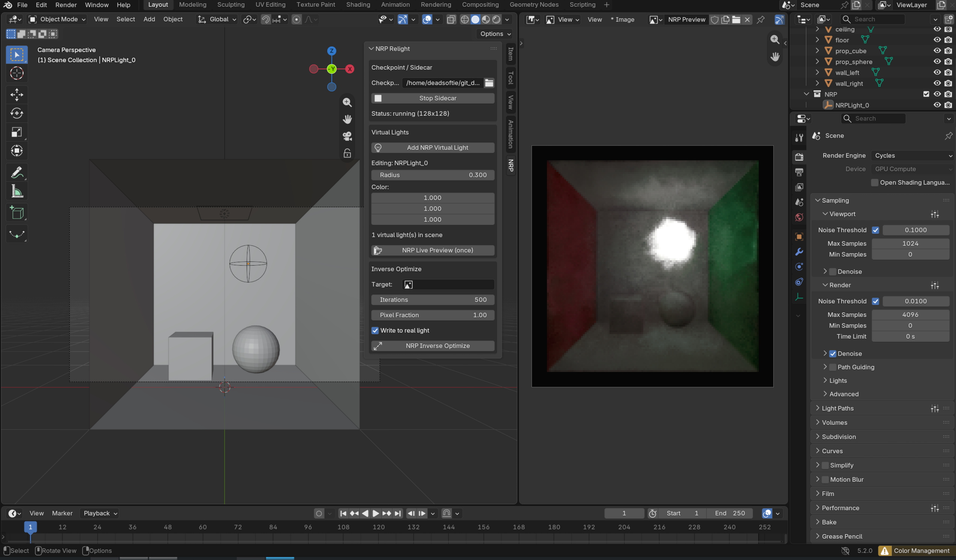
Task: Select the Transform tool
Action: (x=17, y=151)
